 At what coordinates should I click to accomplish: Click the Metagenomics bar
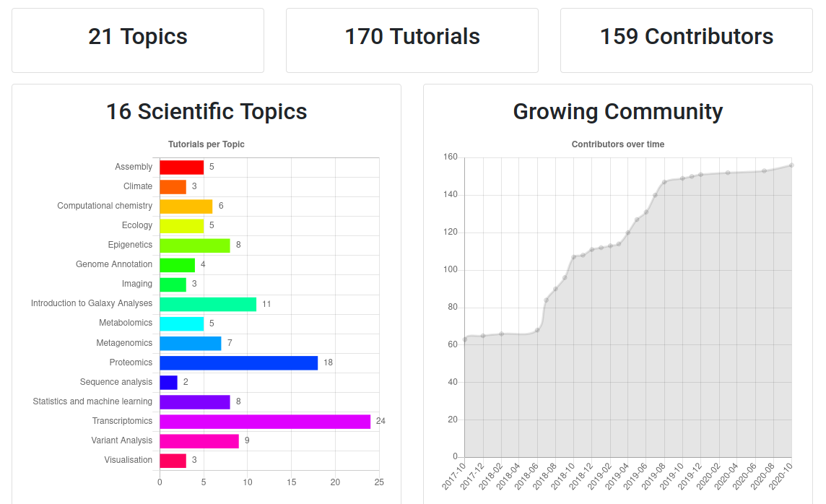click(x=191, y=343)
